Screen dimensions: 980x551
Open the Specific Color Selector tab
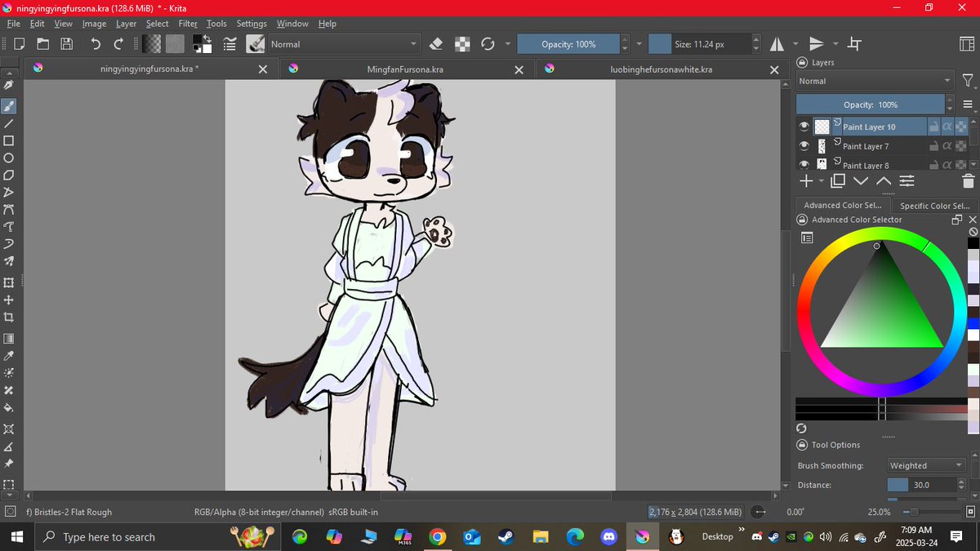[935, 206]
